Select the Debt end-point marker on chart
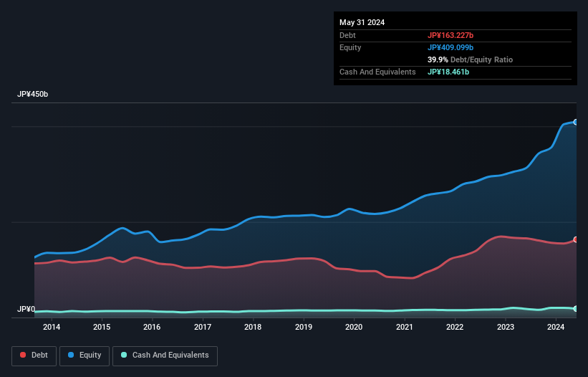 [576, 239]
